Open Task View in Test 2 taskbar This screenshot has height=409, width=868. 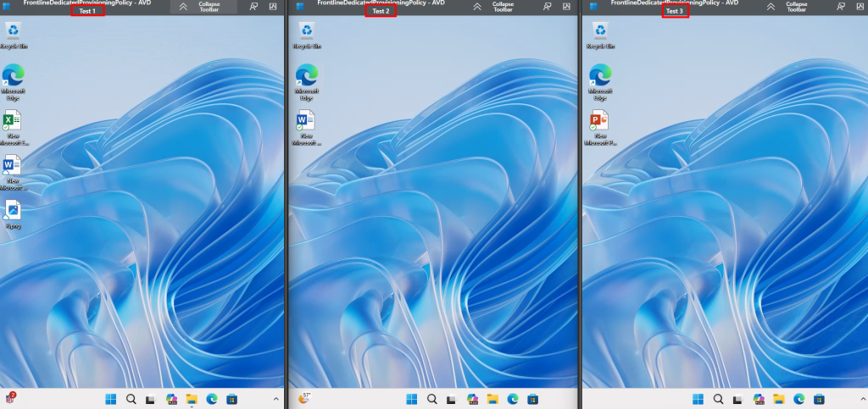[452, 399]
